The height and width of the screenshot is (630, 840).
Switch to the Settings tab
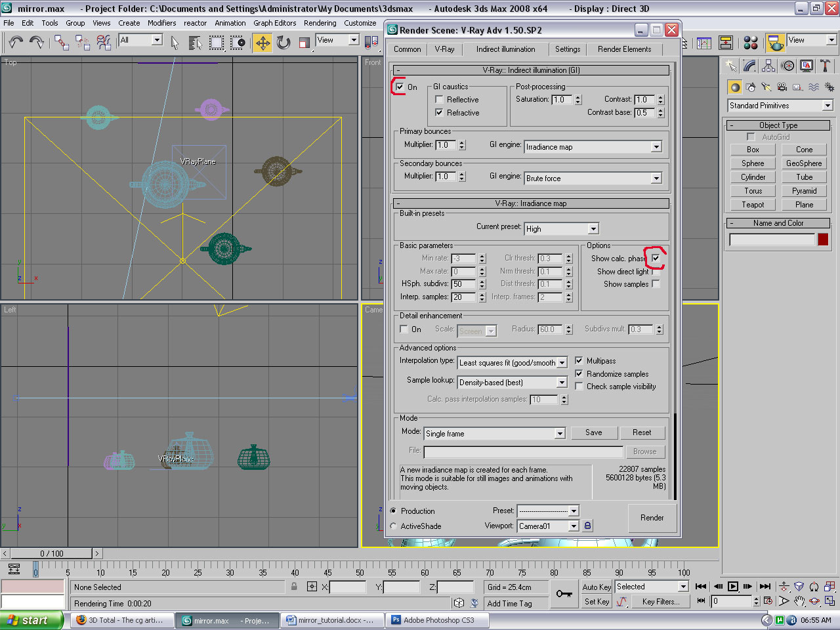567,49
